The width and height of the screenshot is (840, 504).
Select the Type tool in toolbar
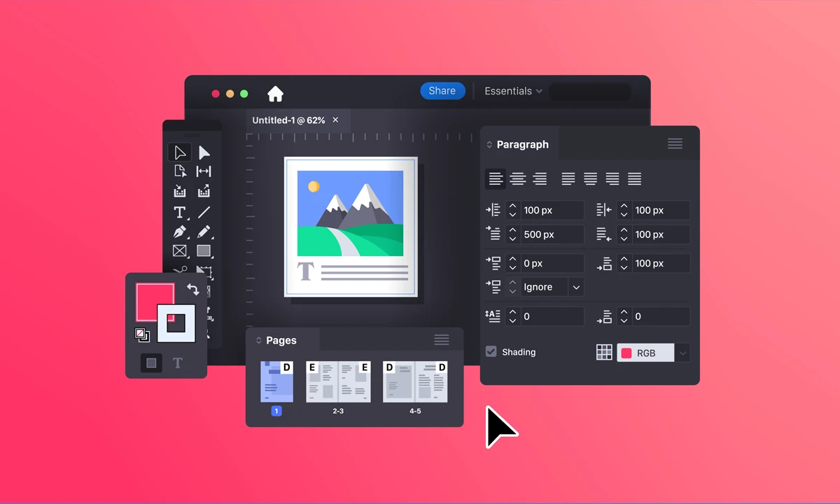(x=180, y=212)
